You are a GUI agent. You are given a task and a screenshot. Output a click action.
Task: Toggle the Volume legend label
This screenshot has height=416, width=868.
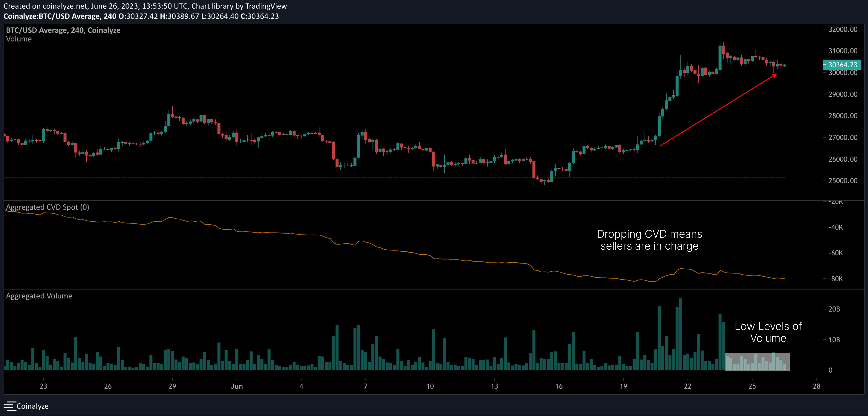click(x=19, y=39)
